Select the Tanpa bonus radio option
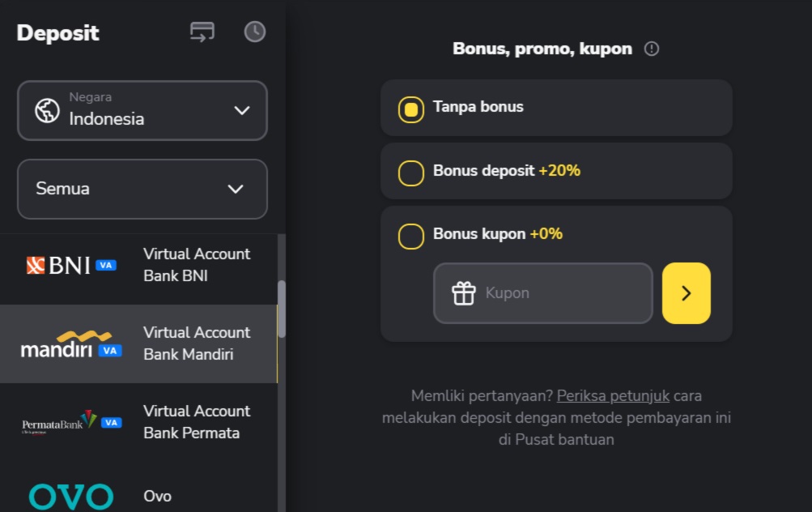Viewport: 812px width, 512px height. pyautogui.click(x=411, y=109)
